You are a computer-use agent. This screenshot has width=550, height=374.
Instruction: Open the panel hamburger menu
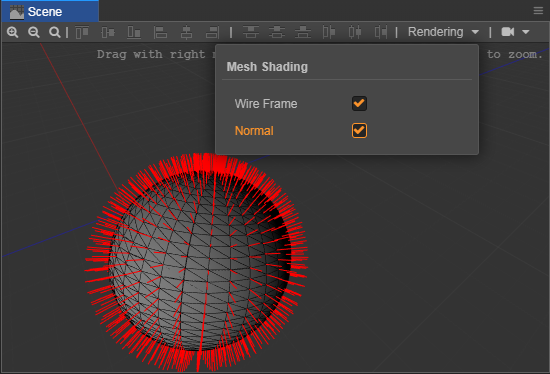click(x=538, y=11)
